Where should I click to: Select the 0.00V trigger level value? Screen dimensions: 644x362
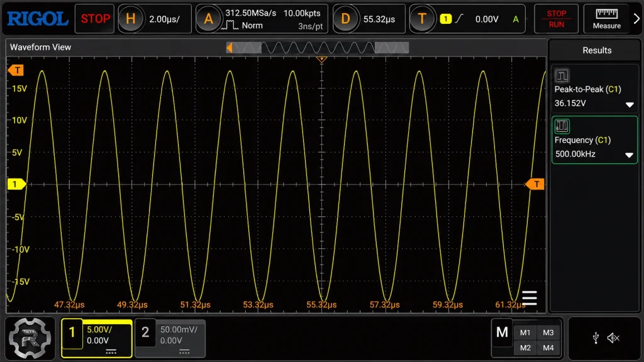click(x=487, y=19)
